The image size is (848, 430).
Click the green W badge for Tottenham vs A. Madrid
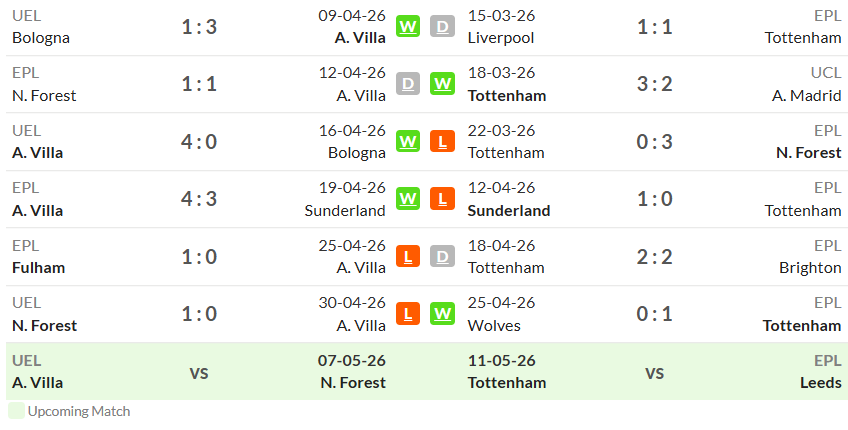pyautogui.click(x=442, y=84)
